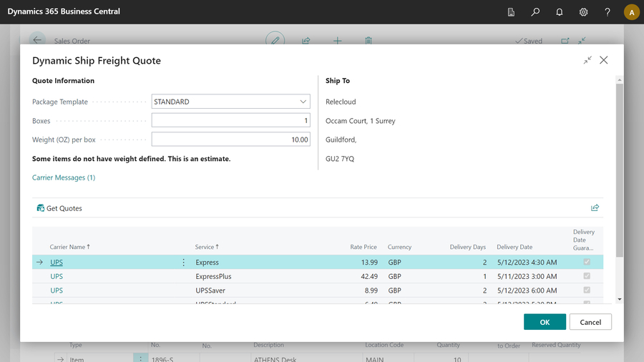Sort by the Service column header
644x362 pixels.
206,247
